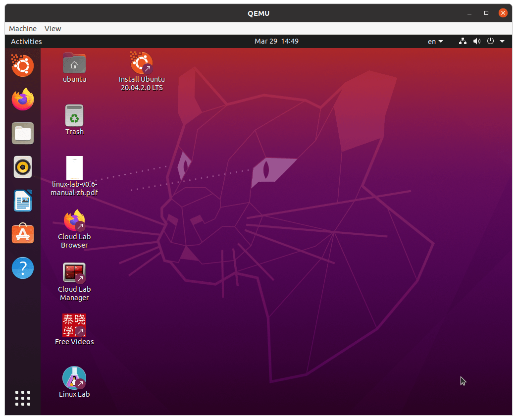
Task: Select linux-lab-v0.6-manual-zh.pdf file
Action: (x=74, y=176)
